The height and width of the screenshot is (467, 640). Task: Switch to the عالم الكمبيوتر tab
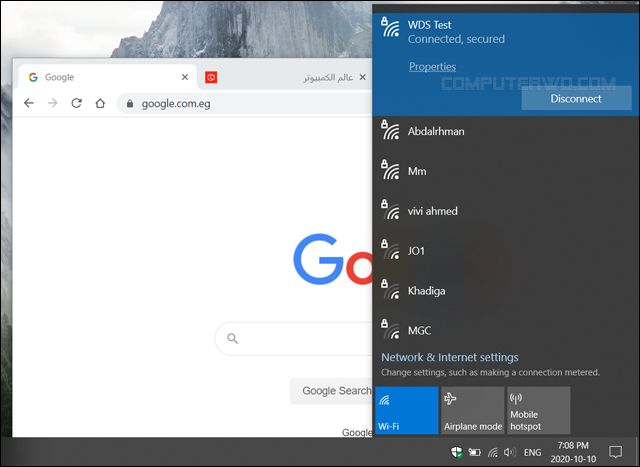285,77
